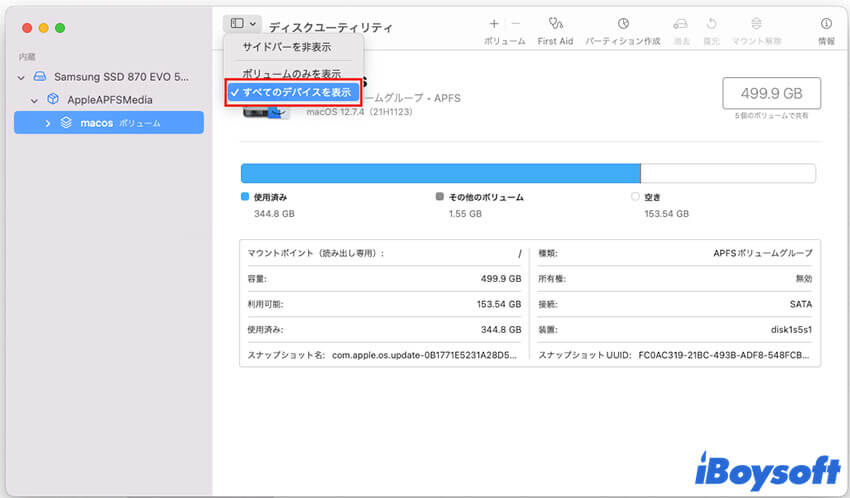The image size is (850, 498).
Task: Click the blue 使用済み legend swatch
Action: 244,197
